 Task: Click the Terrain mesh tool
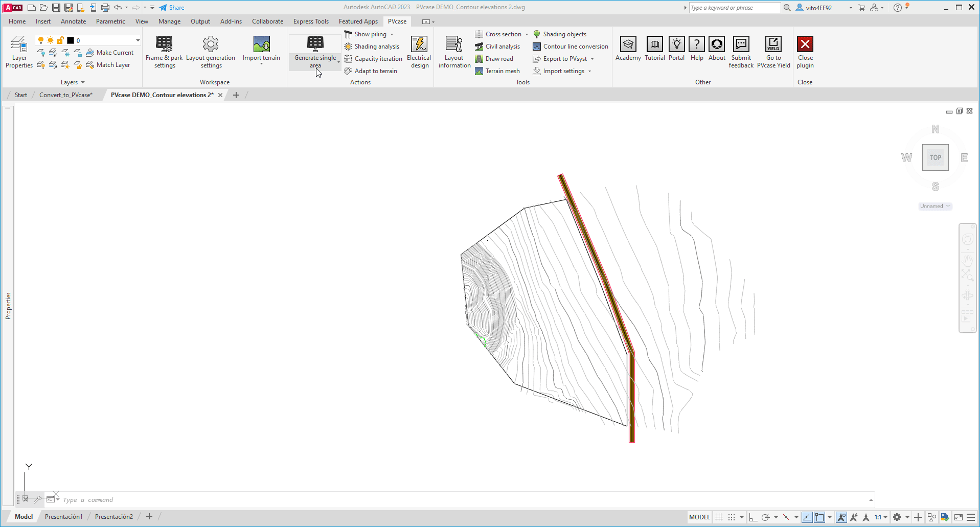pos(497,71)
